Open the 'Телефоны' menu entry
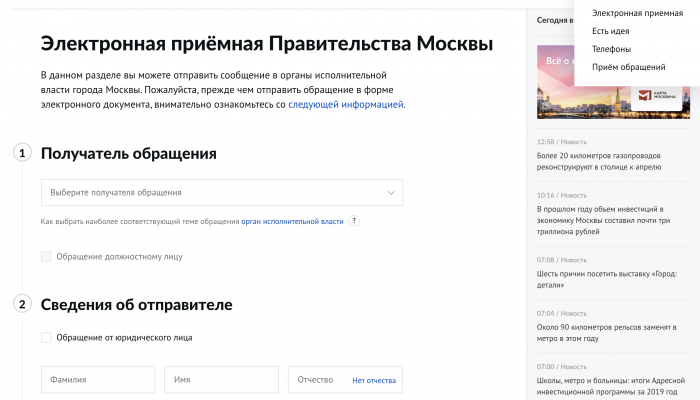 [611, 49]
